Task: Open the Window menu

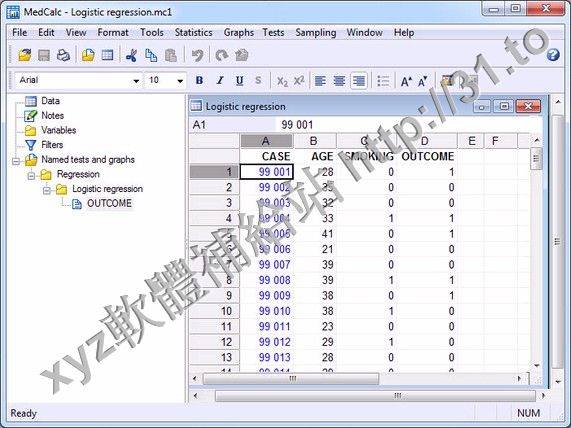Action: pos(365,32)
